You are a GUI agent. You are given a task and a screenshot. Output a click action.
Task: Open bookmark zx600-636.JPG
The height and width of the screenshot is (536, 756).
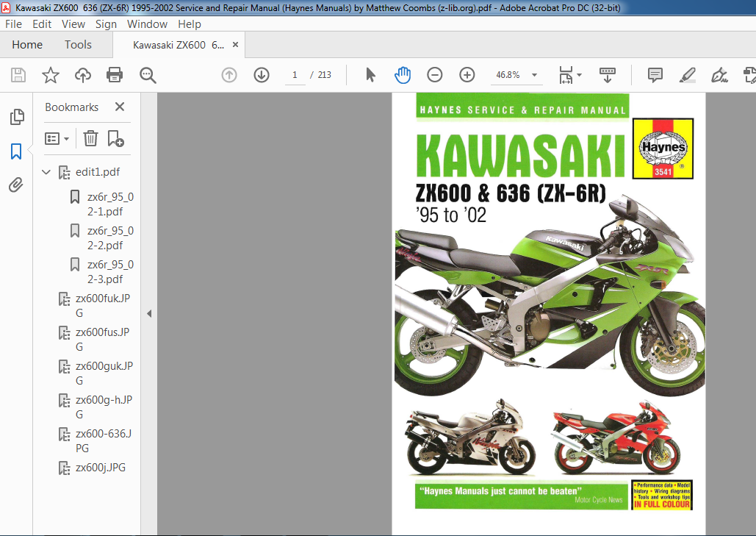coord(104,440)
